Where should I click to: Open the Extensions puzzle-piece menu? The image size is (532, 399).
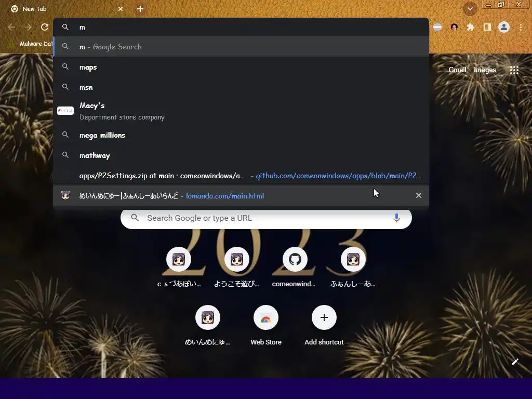470,27
